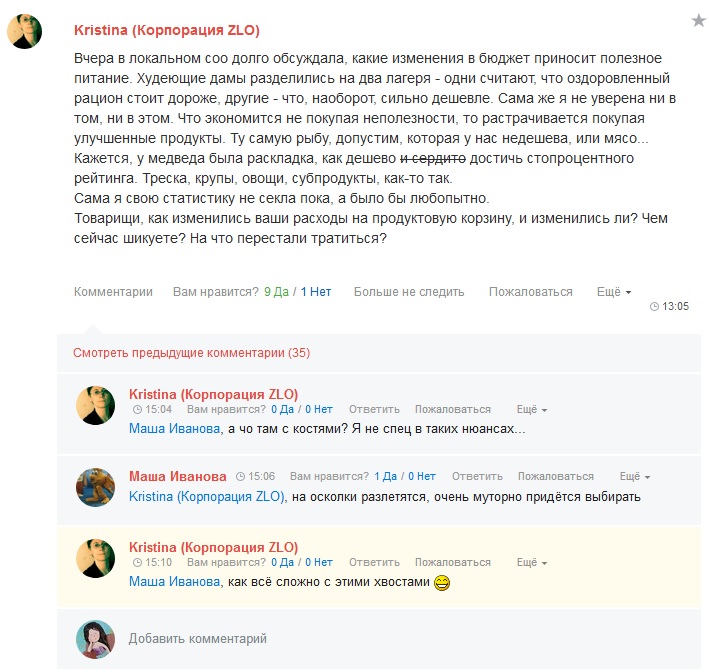Click the clock icon beside 13:05
This screenshot has width=709, height=672.
click(654, 307)
